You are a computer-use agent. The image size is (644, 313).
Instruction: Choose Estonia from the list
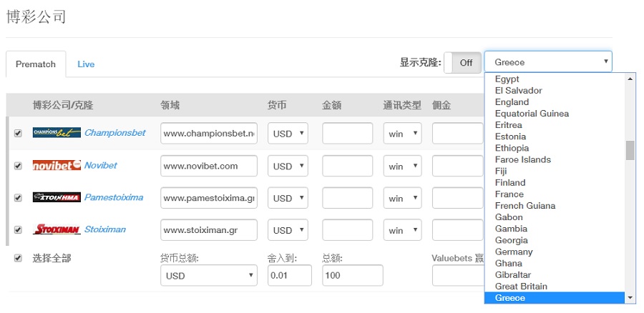tap(555, 136)
